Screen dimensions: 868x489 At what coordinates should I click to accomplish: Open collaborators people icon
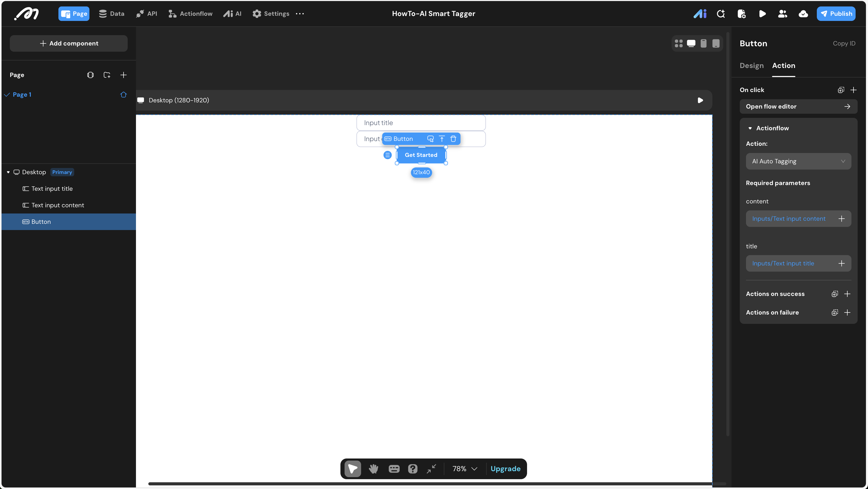click(782, 14)
